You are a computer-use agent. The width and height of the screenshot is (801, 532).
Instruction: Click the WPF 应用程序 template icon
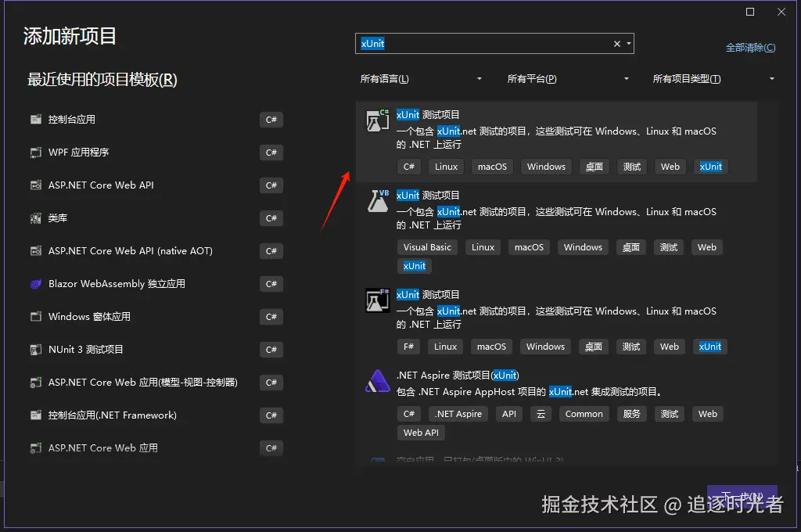(36, 153)
